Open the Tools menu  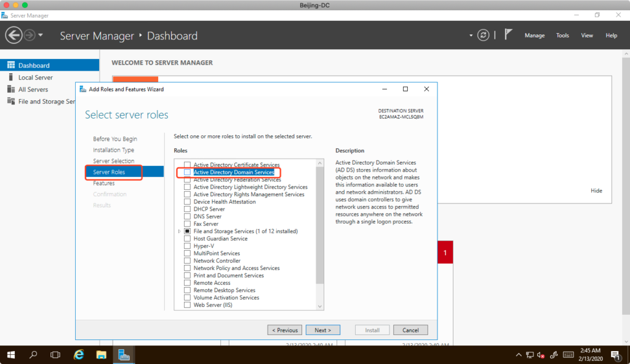tap(562, 36)
